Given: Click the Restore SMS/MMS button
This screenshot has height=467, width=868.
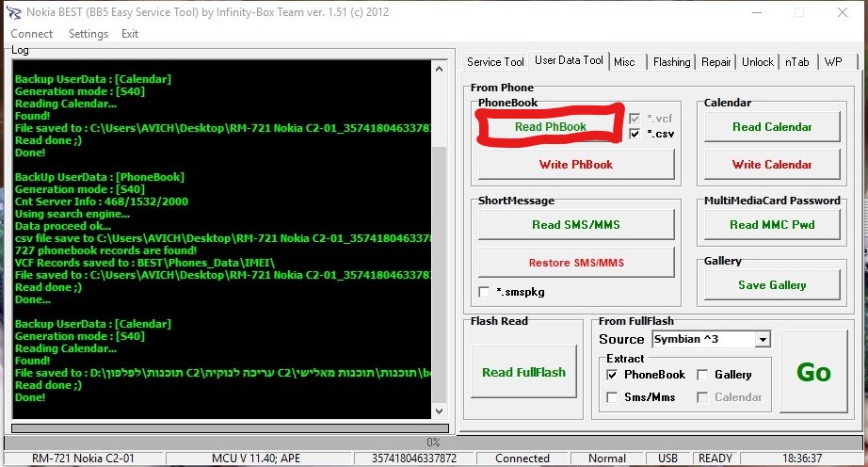Looking at the screenshot, I should (x=576, y=263).
